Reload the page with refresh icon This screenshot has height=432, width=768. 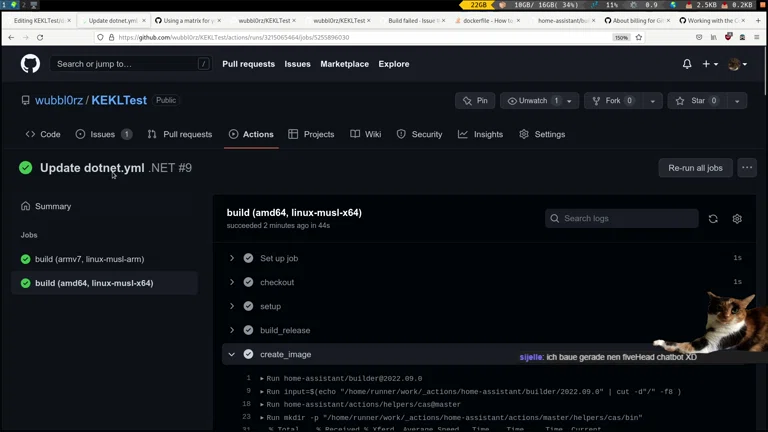(40, 37)
